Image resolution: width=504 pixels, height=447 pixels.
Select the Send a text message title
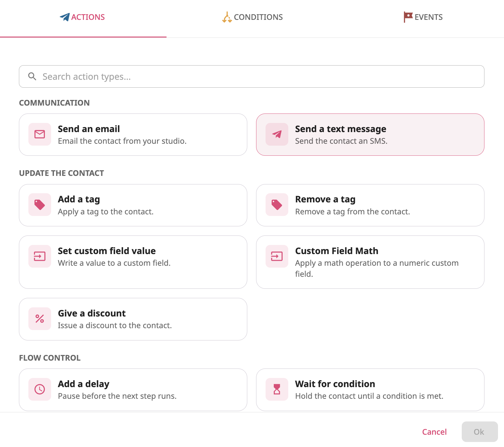click(x=341, y=129)
